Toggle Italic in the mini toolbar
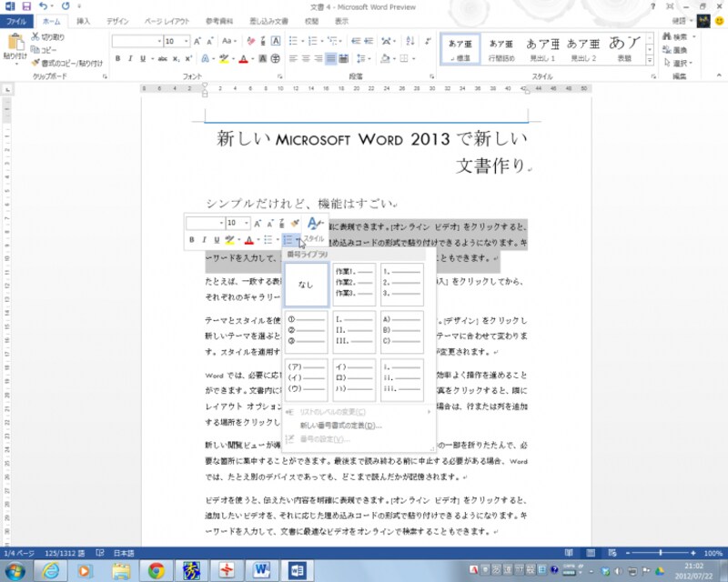The height and width of the screenshot is (582, 728). 204,240
